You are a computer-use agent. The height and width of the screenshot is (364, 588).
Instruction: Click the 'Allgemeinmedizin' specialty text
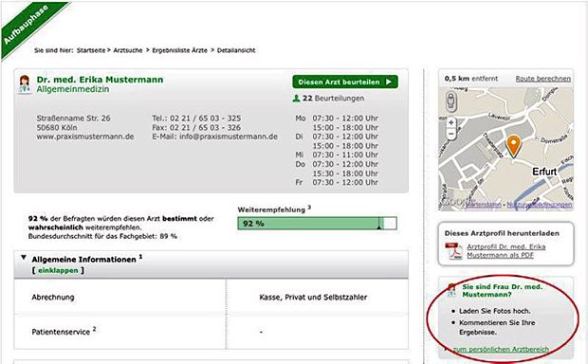tap(73, 89)
